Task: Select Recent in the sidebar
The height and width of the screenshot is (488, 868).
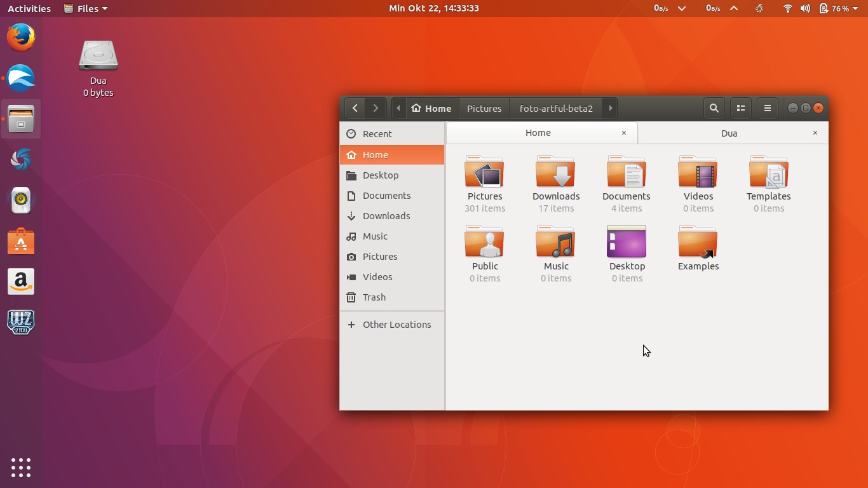Action: (x=376, y=133)
